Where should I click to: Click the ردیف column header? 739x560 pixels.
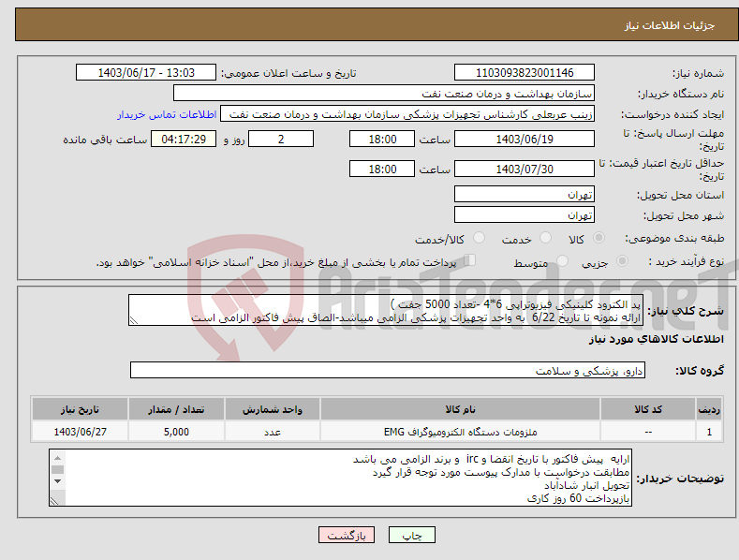709,409
